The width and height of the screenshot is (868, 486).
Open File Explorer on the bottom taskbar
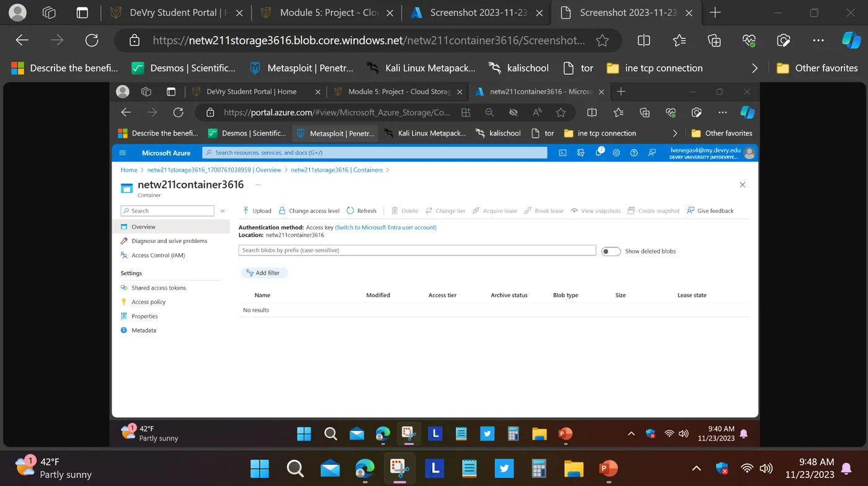tap(574, 468)
